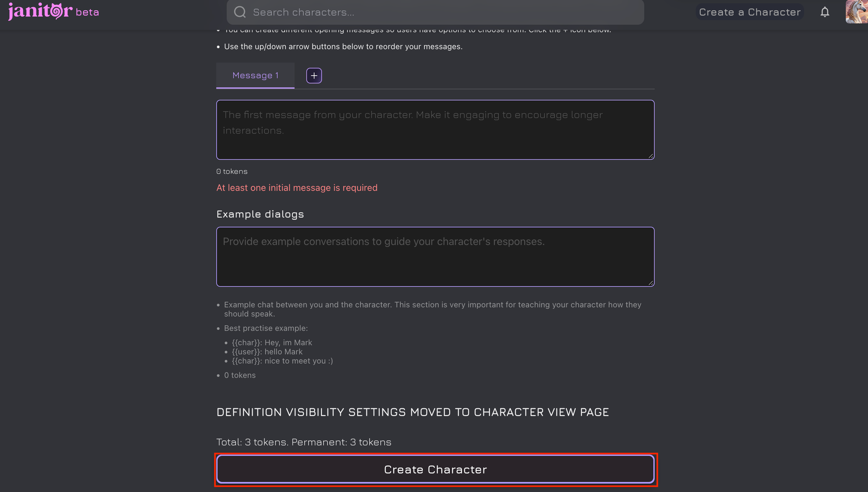
Task: Click into the Example dialogs text area
Action: point(435,257)
